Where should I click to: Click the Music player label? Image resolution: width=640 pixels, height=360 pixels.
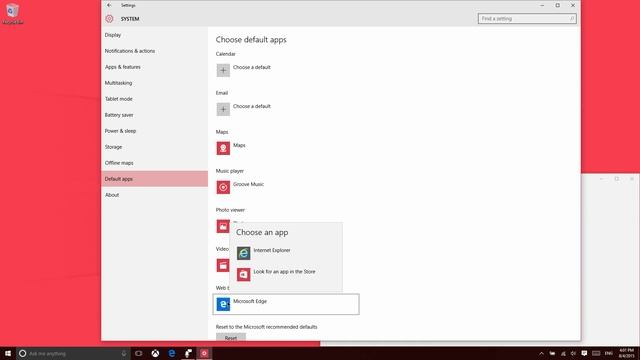click(x=230, y=171)
